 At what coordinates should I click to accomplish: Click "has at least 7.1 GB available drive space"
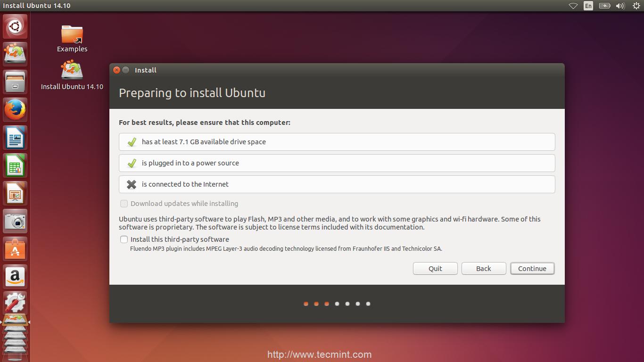[x=204, y=142]
